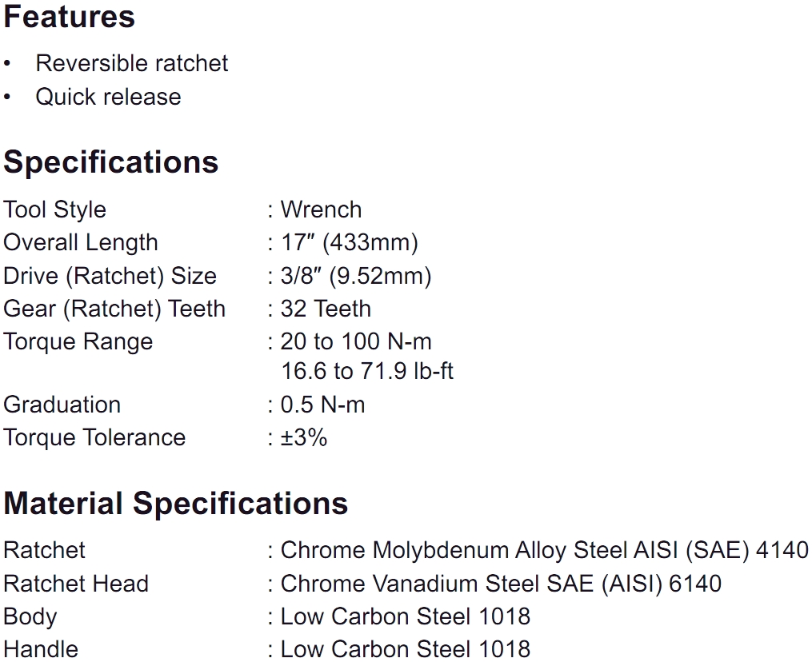Image resolution: width=812 pixels, height=662 pixels.
Task: Click the 17″ (433mm) length value
Action: [349, 242]
